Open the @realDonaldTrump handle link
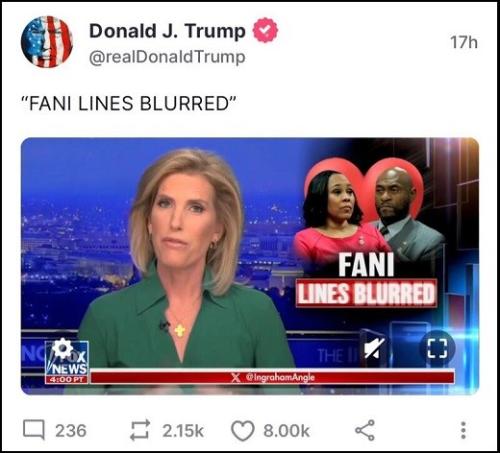500x453 pixels. [x=167, y=57]
